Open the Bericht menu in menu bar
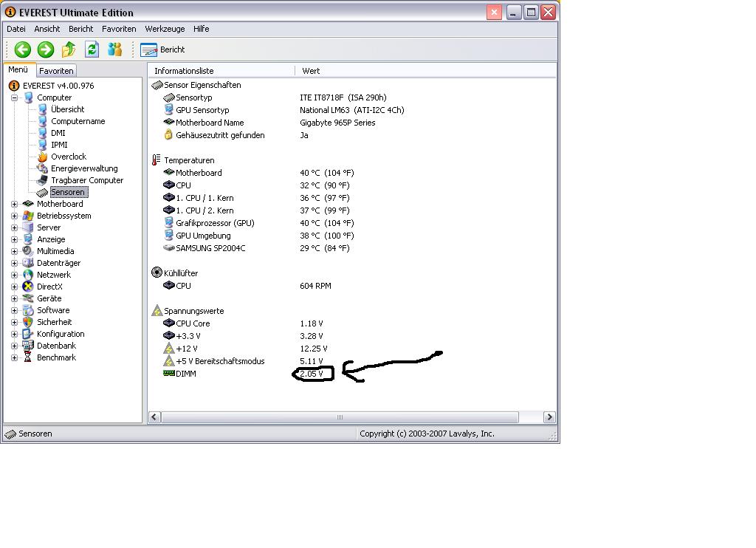756x548 pixels. [80, 29]
